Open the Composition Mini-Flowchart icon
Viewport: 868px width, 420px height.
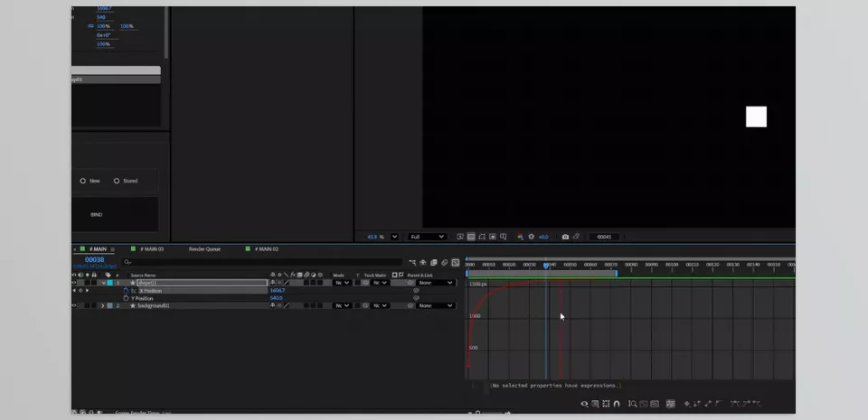click(412, 263)
